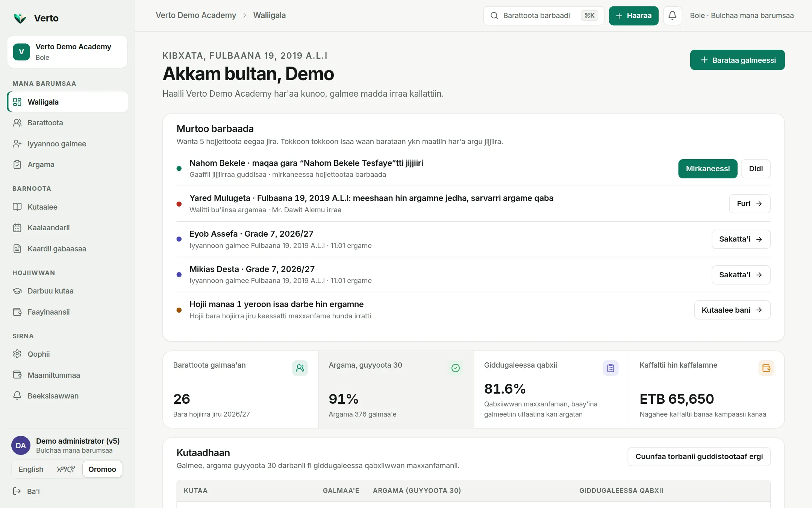Focus the Barattoota barbaadi search field
Image resolution: width=812 pixels, height=508 pixels.
pos(543,15)
